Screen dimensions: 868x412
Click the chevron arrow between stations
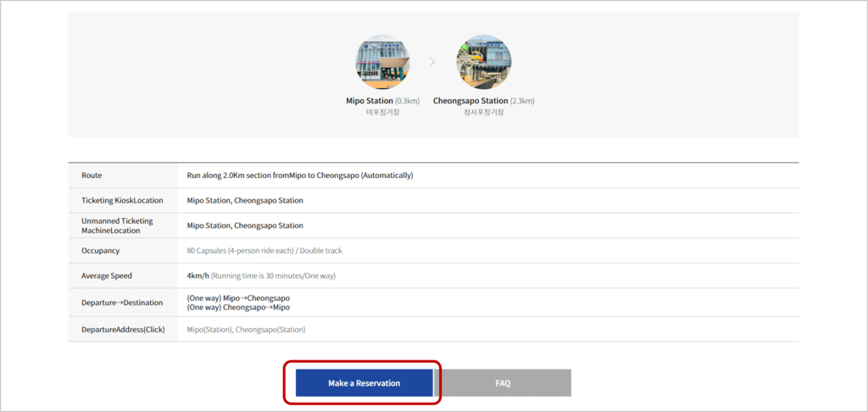click(432, 62)
